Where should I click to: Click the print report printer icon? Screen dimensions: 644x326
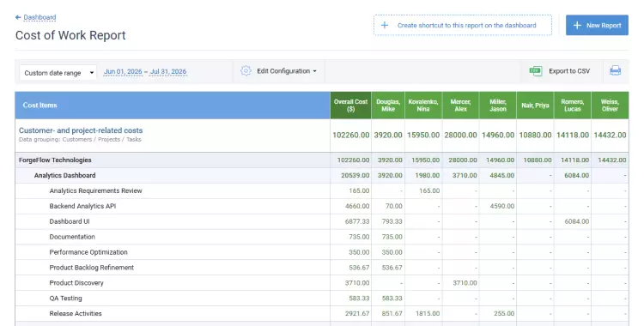(x=615, y=71)
